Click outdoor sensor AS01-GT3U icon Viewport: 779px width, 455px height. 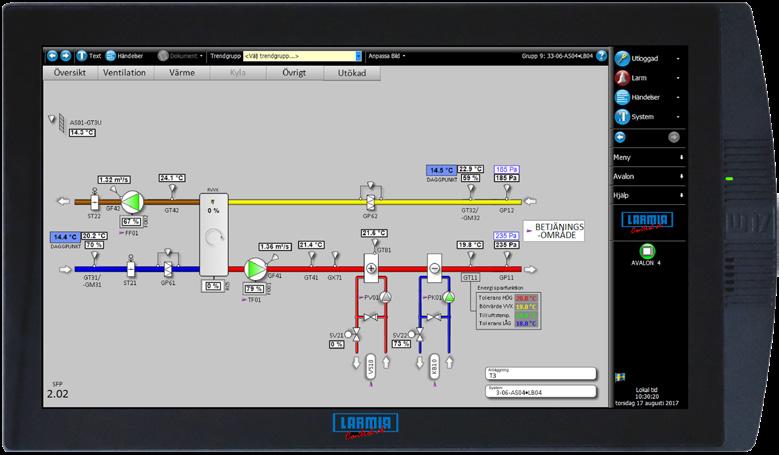point(57,122)
